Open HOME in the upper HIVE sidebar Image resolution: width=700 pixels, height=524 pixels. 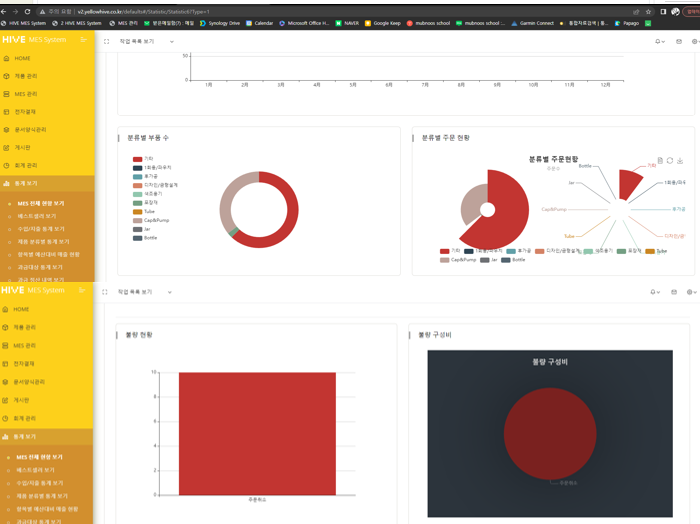click(22, 58)
